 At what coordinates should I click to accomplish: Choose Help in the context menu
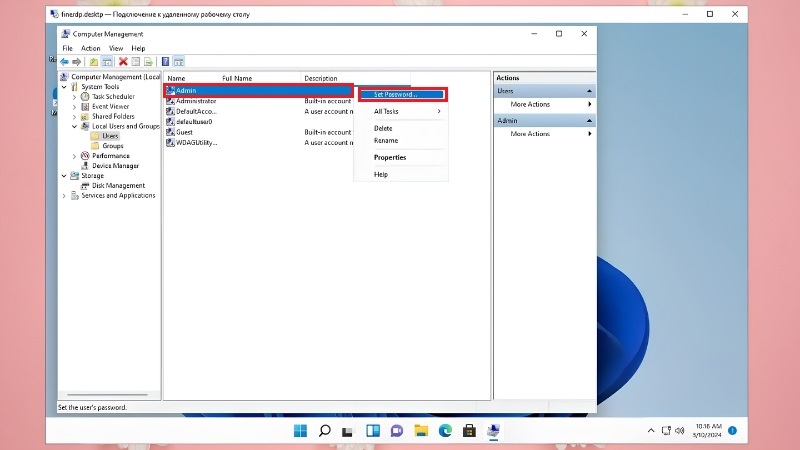(401, 174)
